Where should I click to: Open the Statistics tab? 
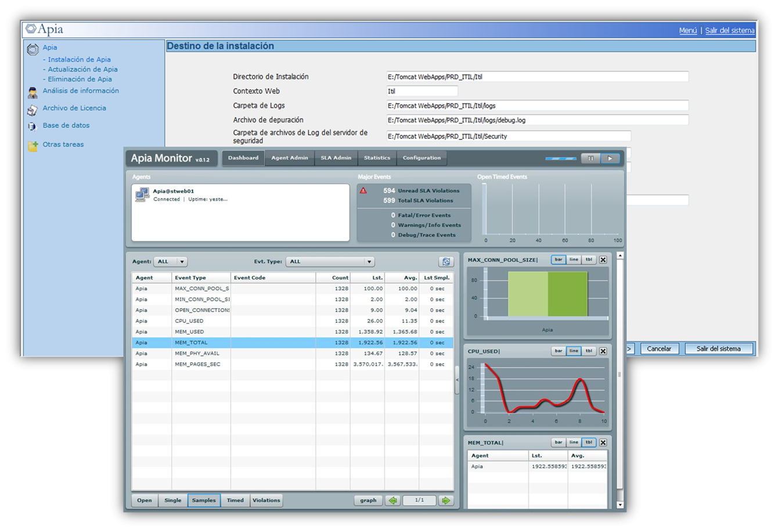point(377,158)
